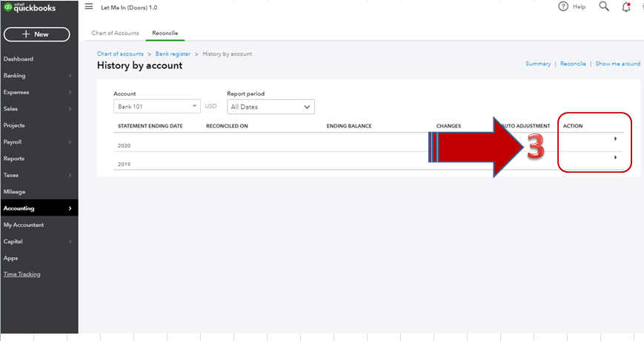The height and width of the screenshot is (341, 644).
Task: Open the Taxes sidebar item
Action: [x=11, y=175]
